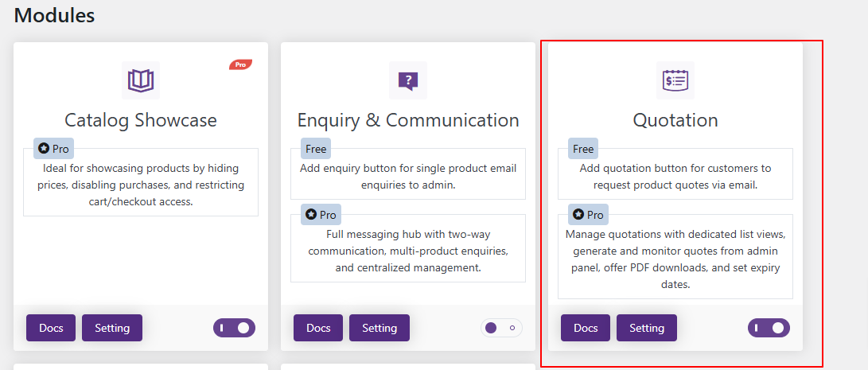The height and width of the screenshot is (370, 868).
Task: Click the Free badge in Enquiry & Communication
Action: (316, 149)
